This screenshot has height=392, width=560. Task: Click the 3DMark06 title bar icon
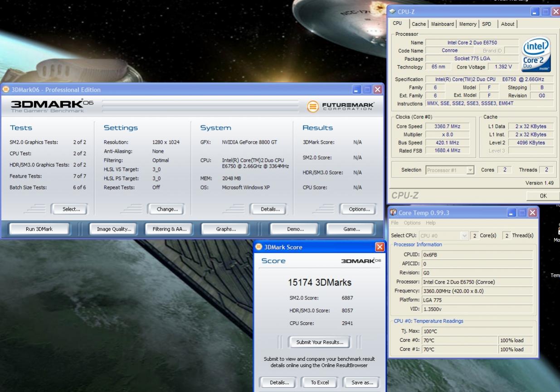(x=6, y=89)
